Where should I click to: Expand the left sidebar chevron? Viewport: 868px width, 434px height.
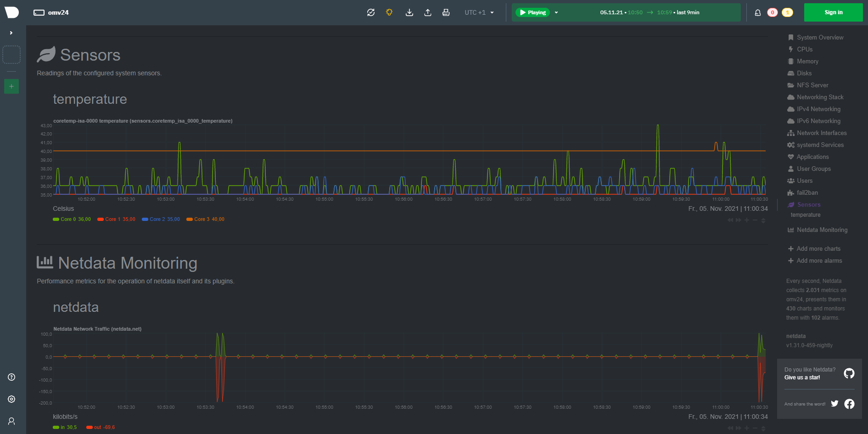pos(11,33)
